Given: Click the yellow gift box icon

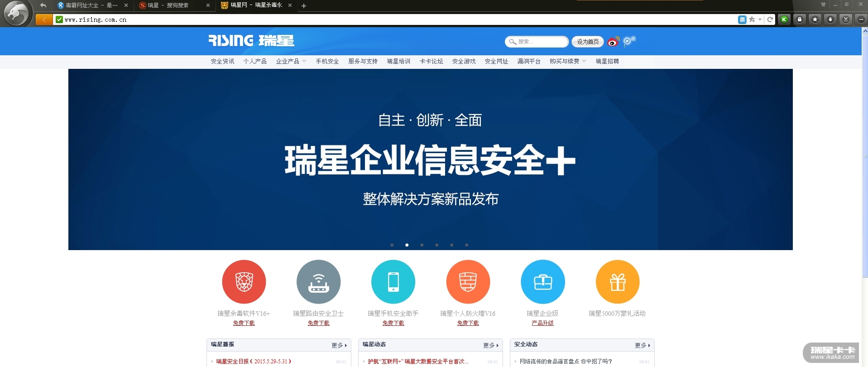Looking at the screenshot, I should click(x=618, y=282).
